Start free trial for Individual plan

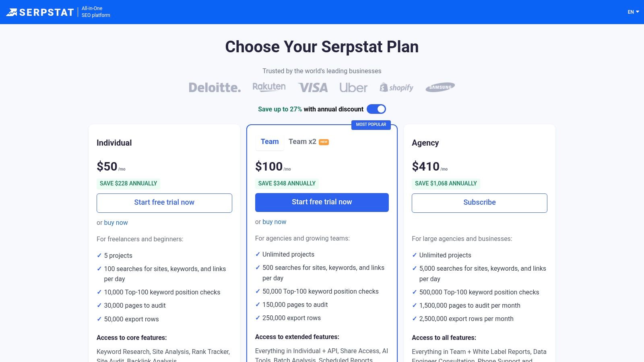point(164,203)
